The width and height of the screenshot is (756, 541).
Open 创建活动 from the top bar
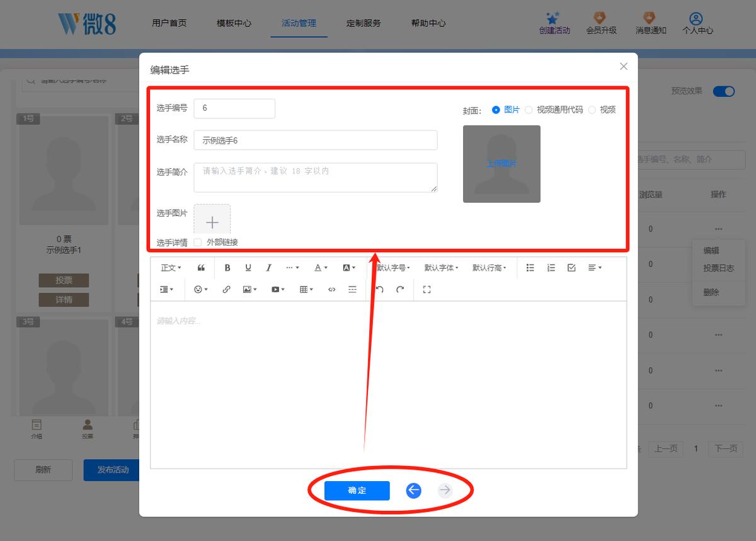(x=554, y=23)
